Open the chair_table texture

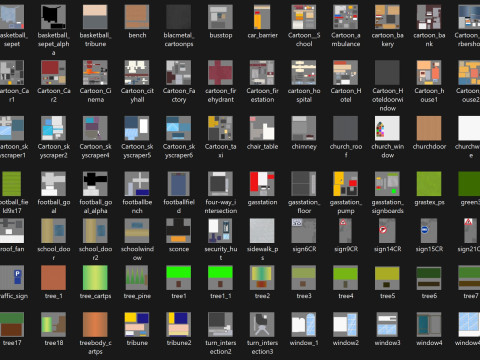tap(262, 128)
